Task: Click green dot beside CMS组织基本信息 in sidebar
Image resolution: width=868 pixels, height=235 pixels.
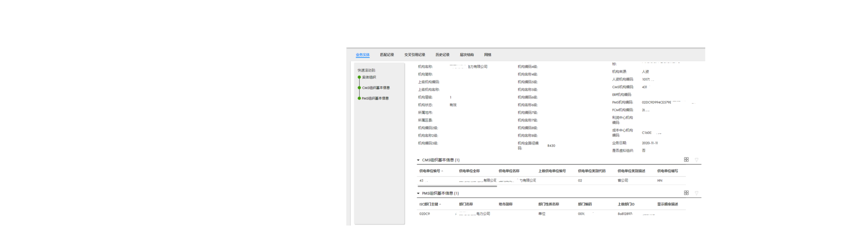Action: tap(359, 88)
